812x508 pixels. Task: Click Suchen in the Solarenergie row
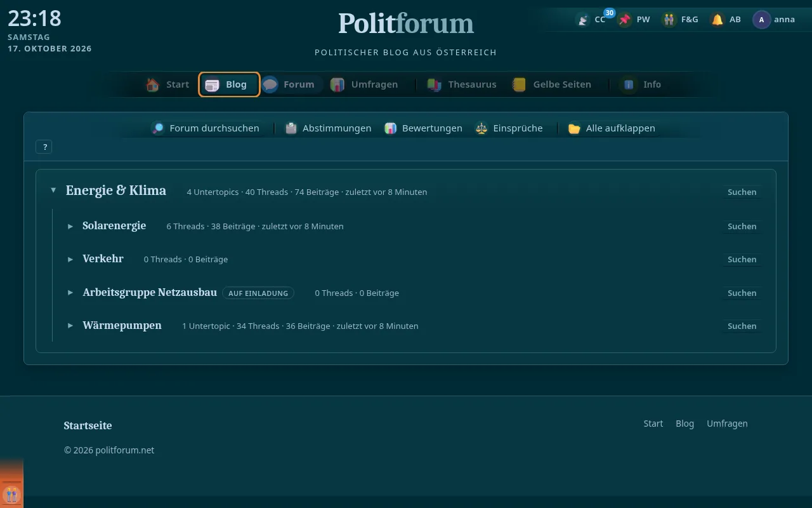pyautogui.click(x=742, y=226)
